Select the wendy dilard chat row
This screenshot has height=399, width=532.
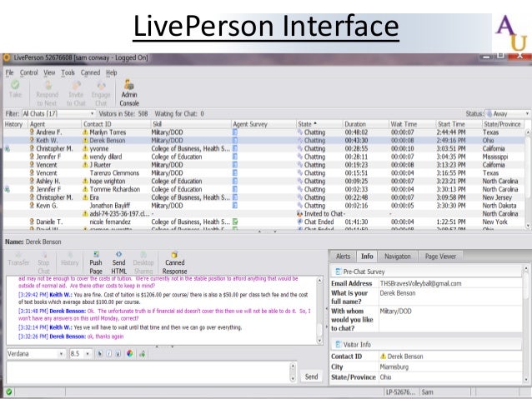click(264, 157)
